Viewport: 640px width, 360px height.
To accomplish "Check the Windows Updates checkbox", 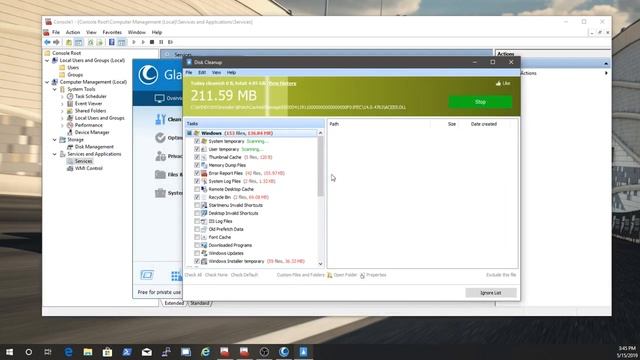I will click(197, 253).
